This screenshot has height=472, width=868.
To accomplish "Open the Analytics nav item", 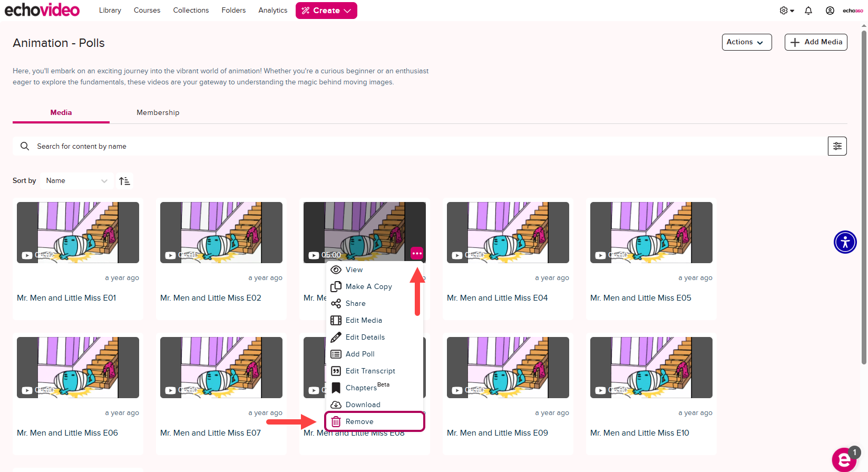I will click(273, 11).
